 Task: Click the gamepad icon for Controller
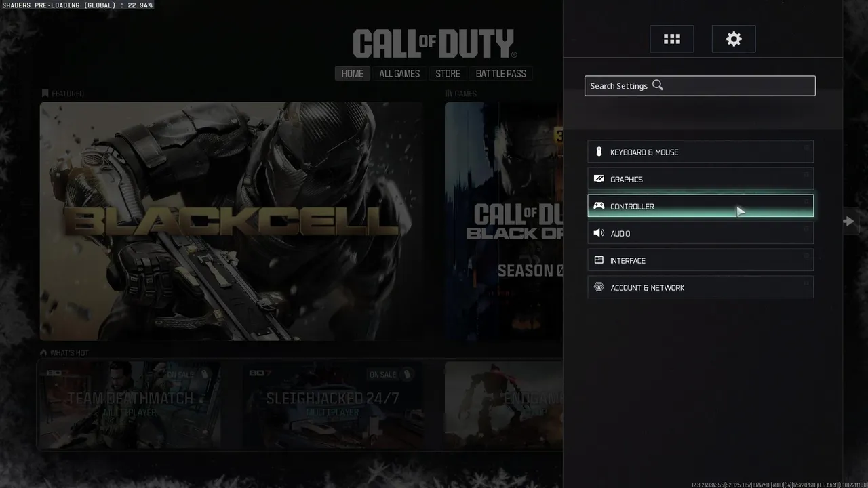point(599,206)
